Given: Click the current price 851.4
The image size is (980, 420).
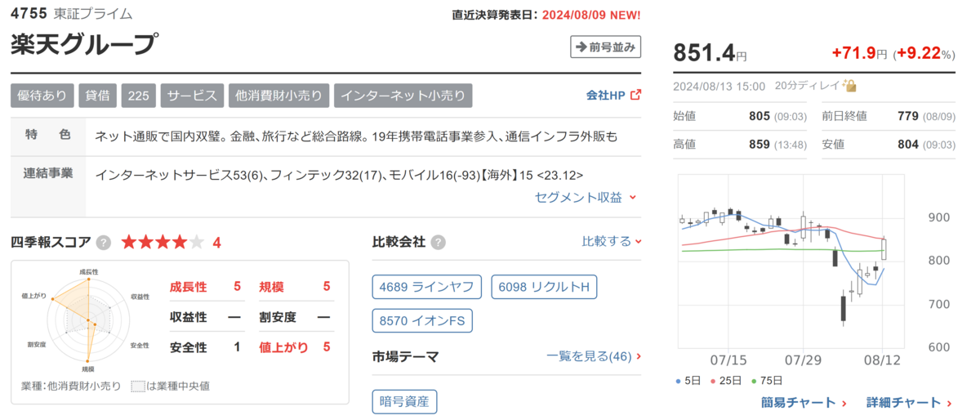Looking at the screenshot, I should click(x=703, y=51).
